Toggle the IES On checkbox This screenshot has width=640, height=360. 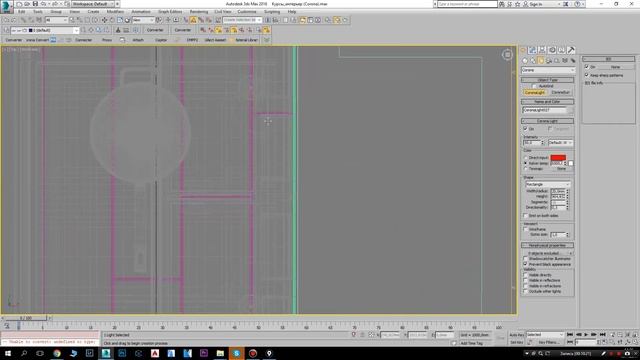587,67
